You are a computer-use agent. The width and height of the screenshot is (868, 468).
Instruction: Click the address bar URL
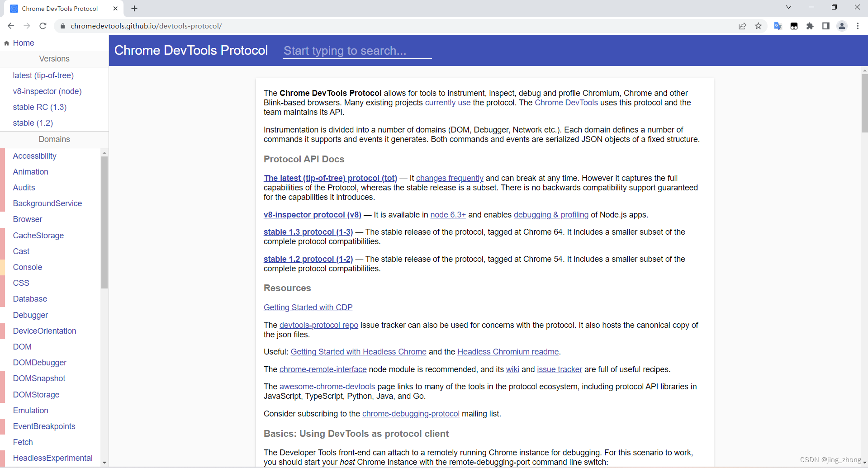tap(146, 26)
